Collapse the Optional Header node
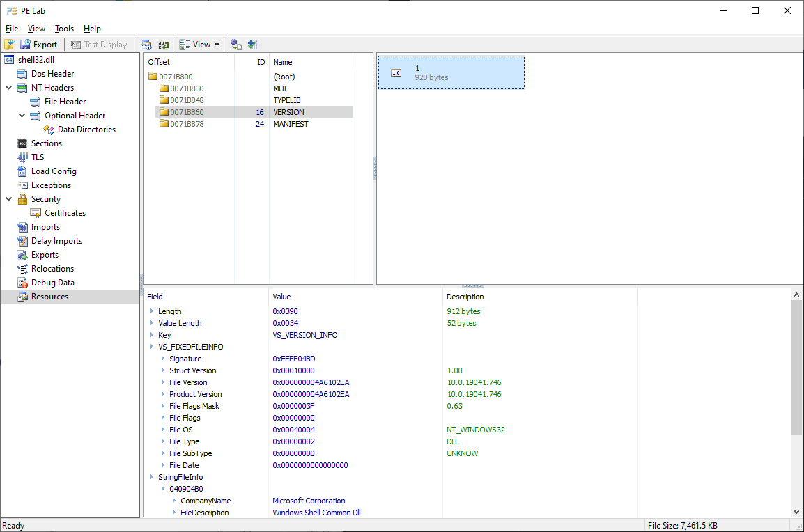This screenshot has height=532, width=804. tap(22, 116)
